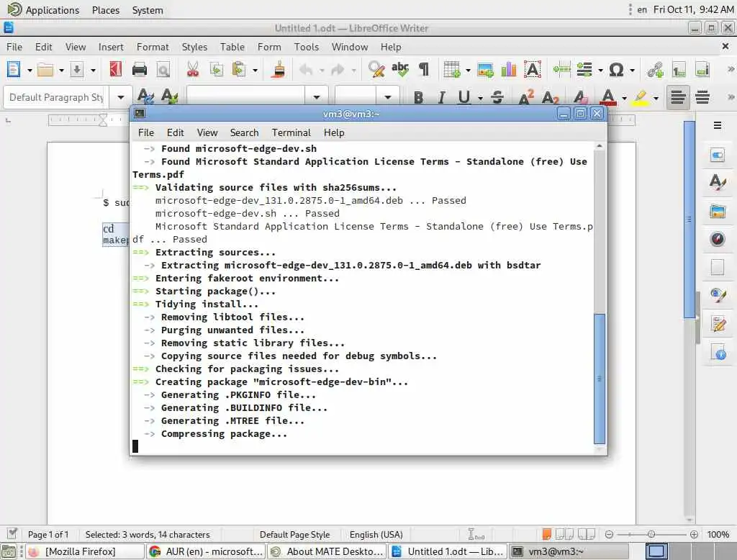737x560 pixels.
Task: Click the Superscript icon
Action: (526, 97)
